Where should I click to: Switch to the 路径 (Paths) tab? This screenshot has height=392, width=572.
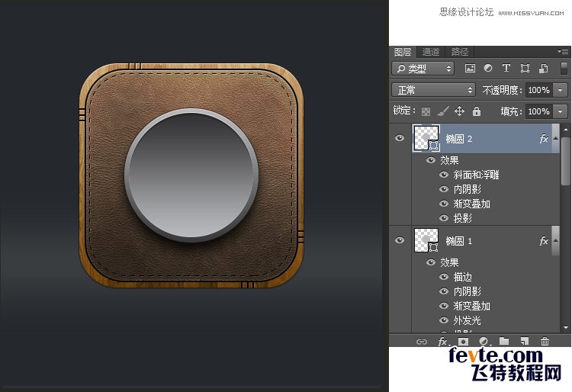pos(459,52)
